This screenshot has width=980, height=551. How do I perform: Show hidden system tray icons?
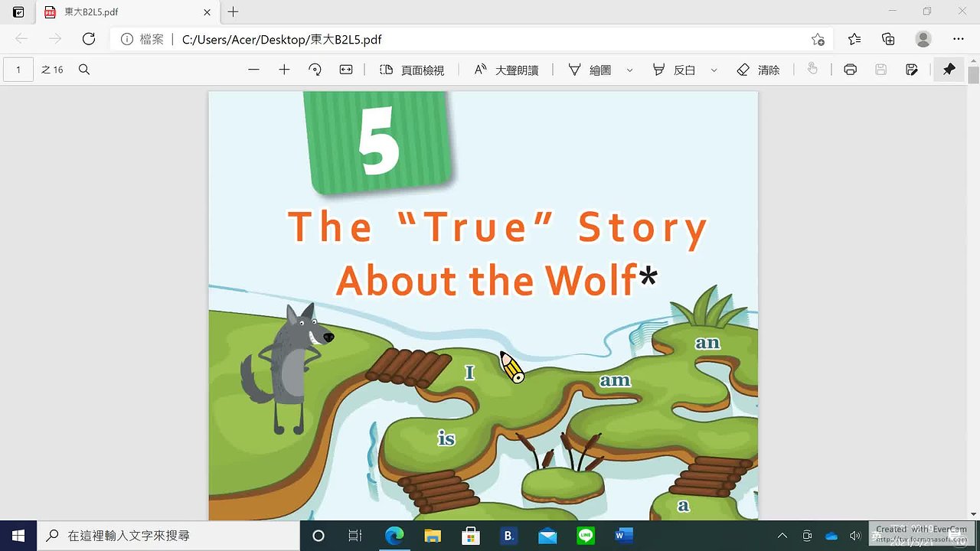(x=782, y=536)
